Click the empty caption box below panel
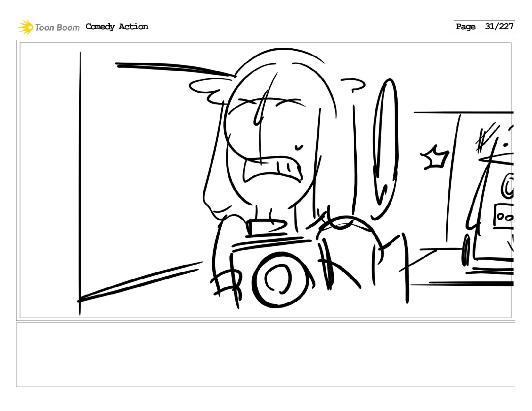The width and height of the screenshot is (532, 411). click(x=266, y=355)
